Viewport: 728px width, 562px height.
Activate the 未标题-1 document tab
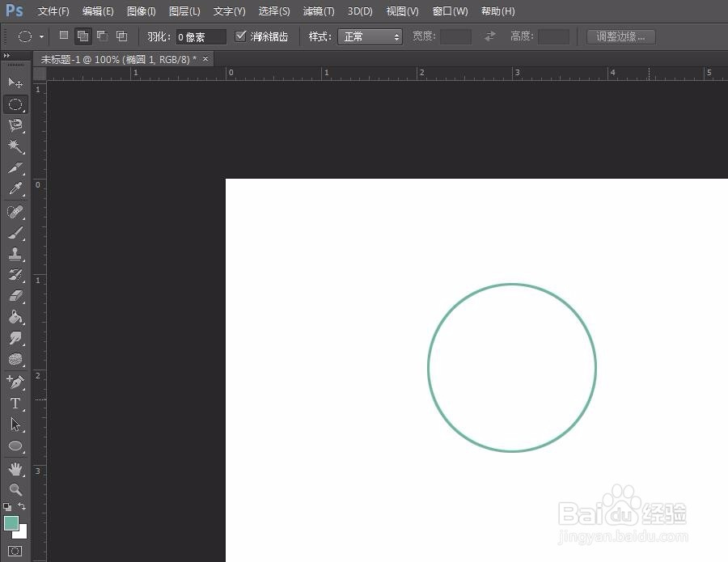[118, 59]
